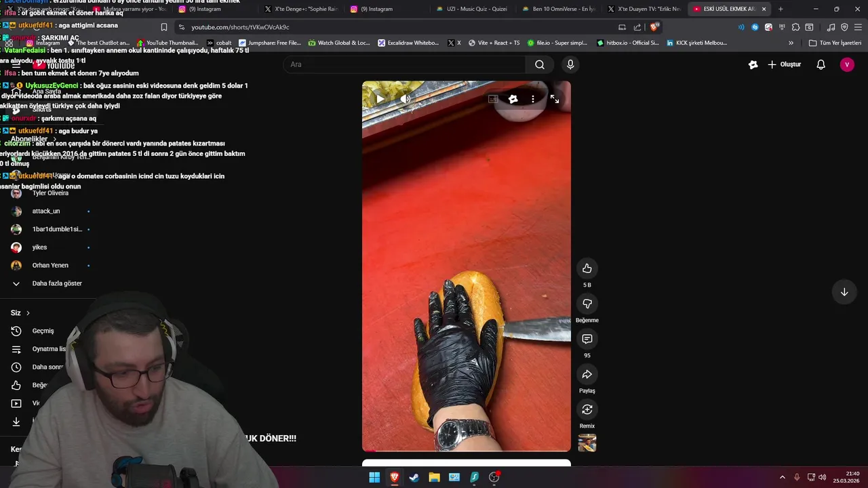Open Vite + React + TS bookmark
The width and height of the screenshot is (868, 488).
pyautogui.click(x=493, y=43)
